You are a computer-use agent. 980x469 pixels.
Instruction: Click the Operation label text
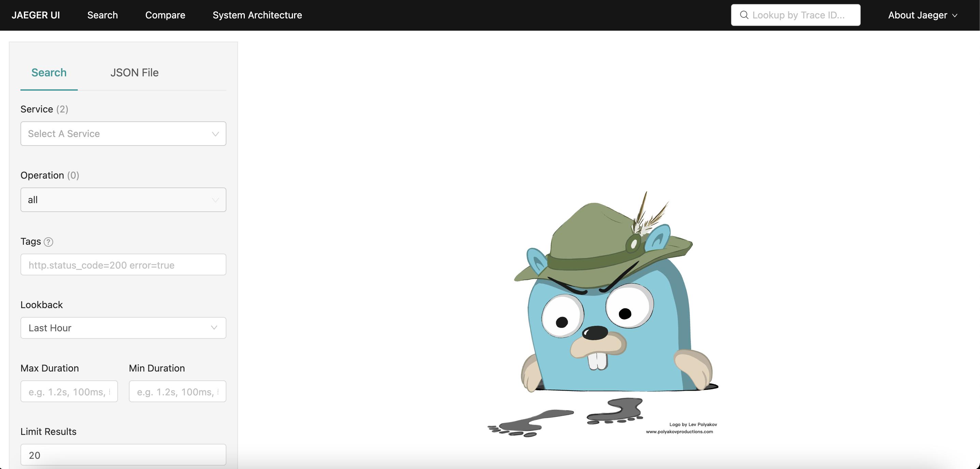coord(42,175)
